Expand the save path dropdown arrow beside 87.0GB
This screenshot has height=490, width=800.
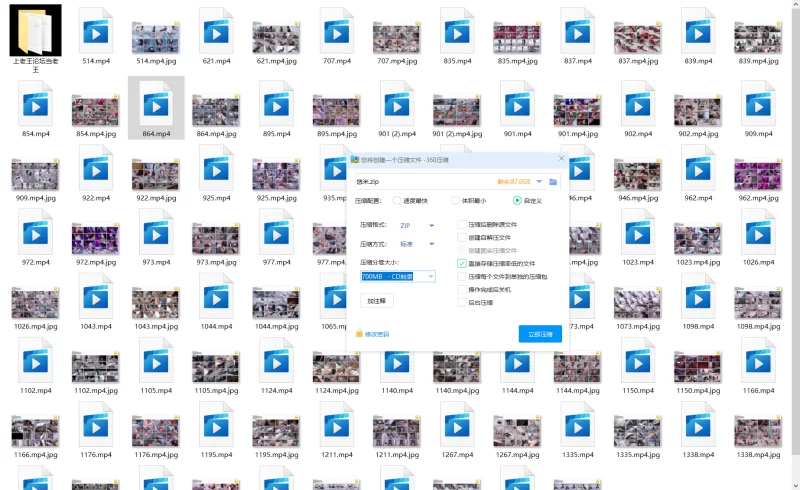click(x=539, y=182)
